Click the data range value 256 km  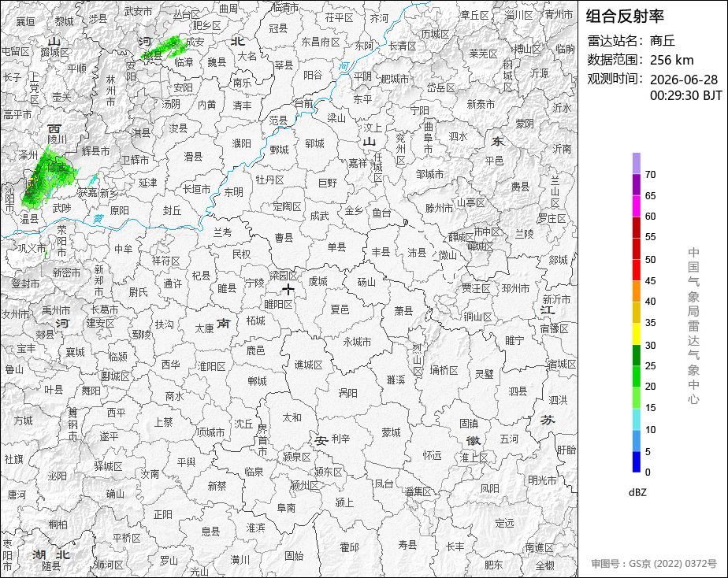(672, 61)
